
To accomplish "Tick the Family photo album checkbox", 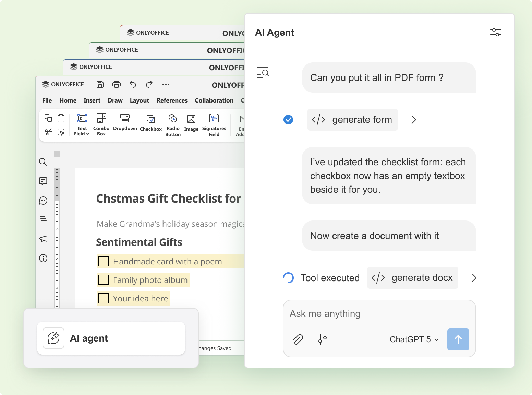I will point(104,280).
